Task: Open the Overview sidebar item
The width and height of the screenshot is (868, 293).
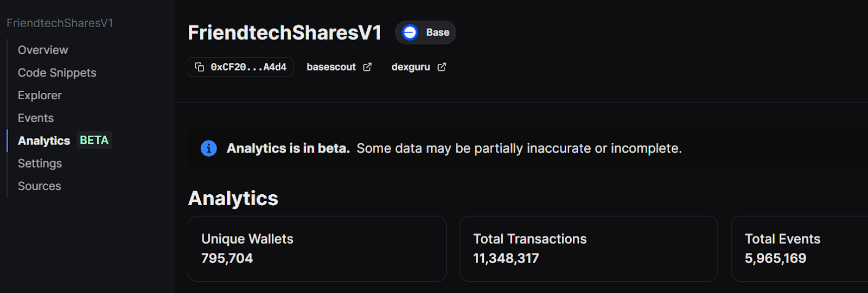Action: 43,50
